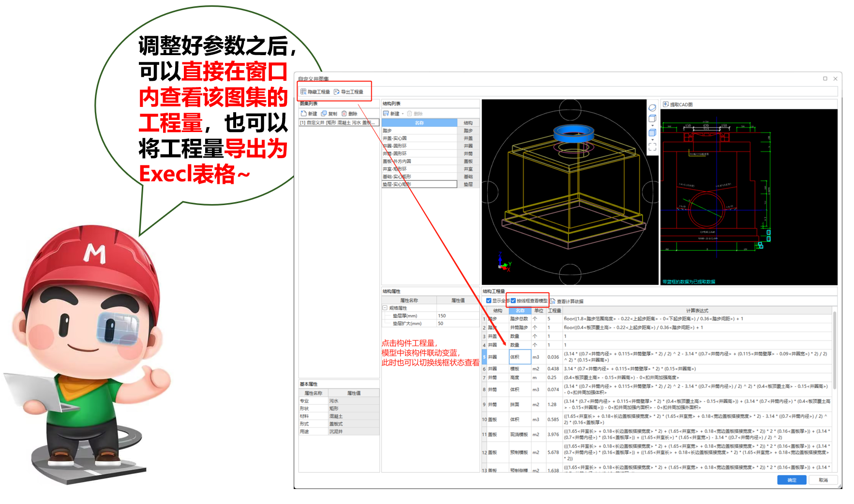
Task: Select the 踏步总数 cell in row 1
Action: click(x=520, y=319)
